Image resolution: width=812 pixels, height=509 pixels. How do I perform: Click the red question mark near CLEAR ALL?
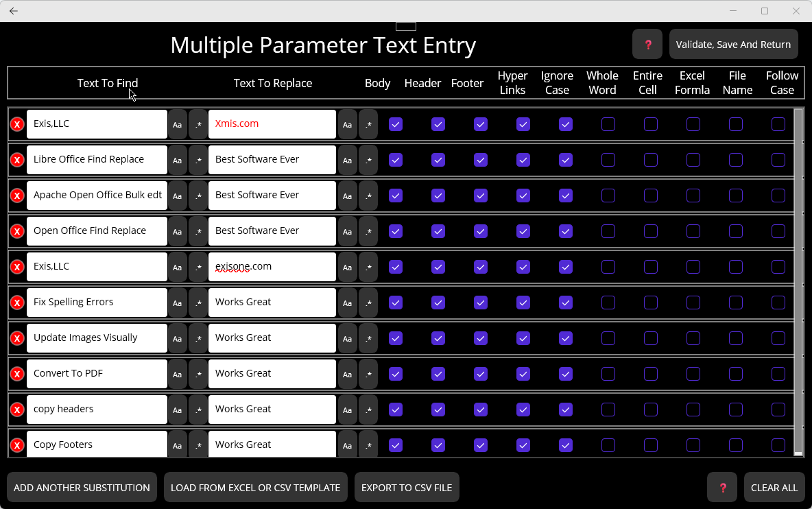[721, 487]
